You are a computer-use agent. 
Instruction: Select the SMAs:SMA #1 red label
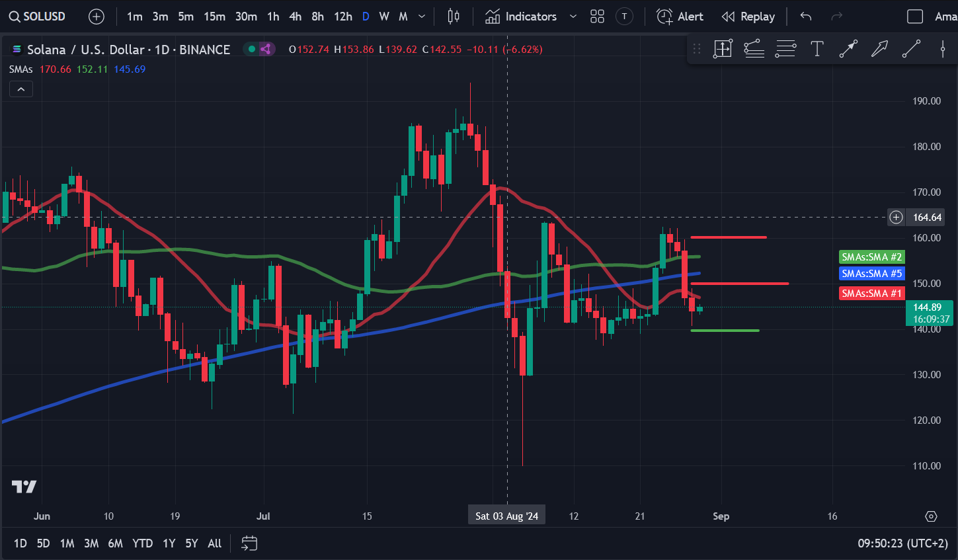coord(872,293)
